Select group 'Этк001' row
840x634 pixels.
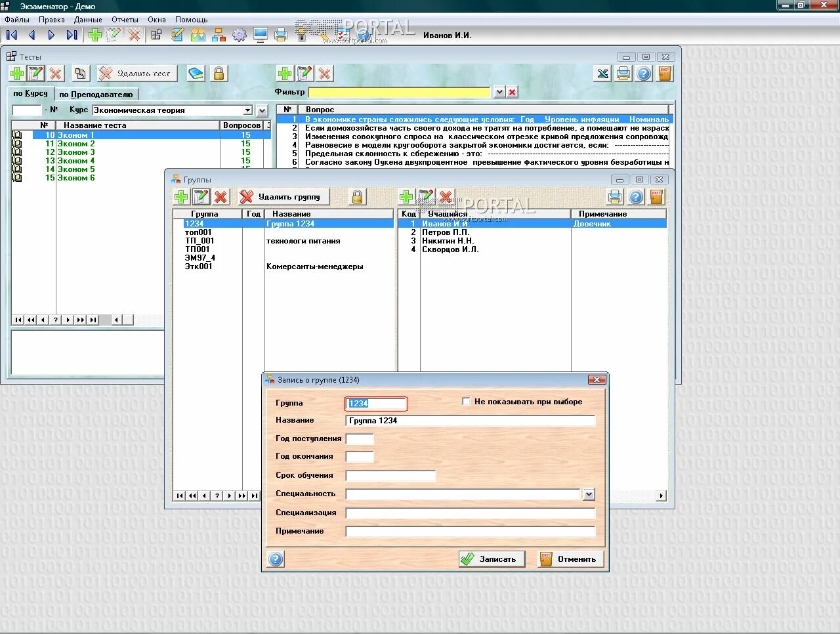pyautogui.click(x=283, y=266)
